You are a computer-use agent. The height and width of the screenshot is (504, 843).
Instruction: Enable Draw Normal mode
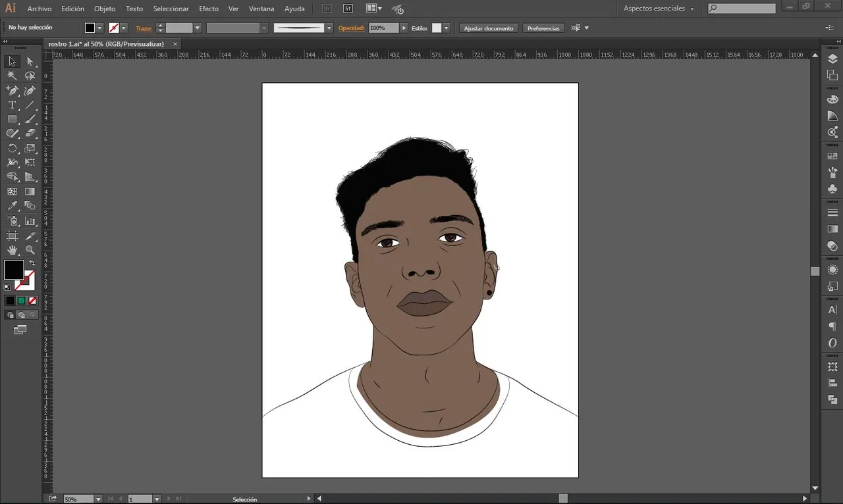click(10, 315)
